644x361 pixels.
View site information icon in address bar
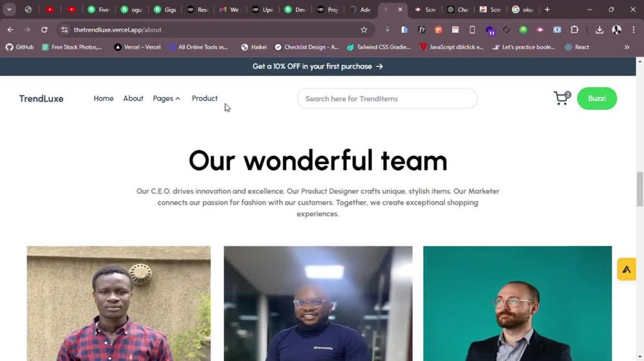pos(64,30)
